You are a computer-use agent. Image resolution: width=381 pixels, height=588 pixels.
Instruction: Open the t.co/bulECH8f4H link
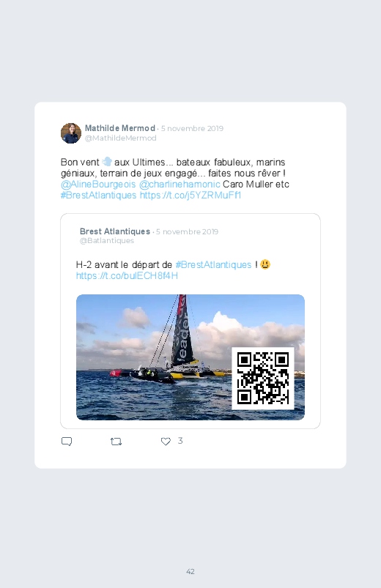(x=127, y=275)
